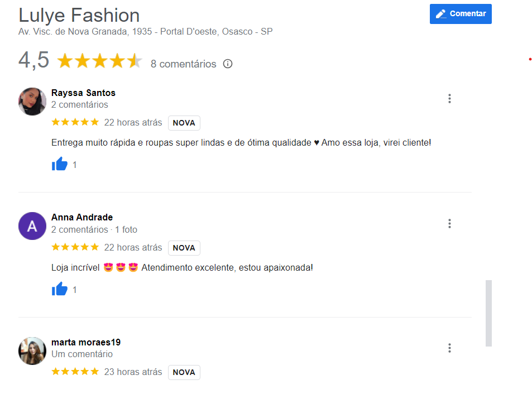This screenshot has width=532, height=399.
Task: Open options menu for Anna Andrade review
Action: pos(449,224)
